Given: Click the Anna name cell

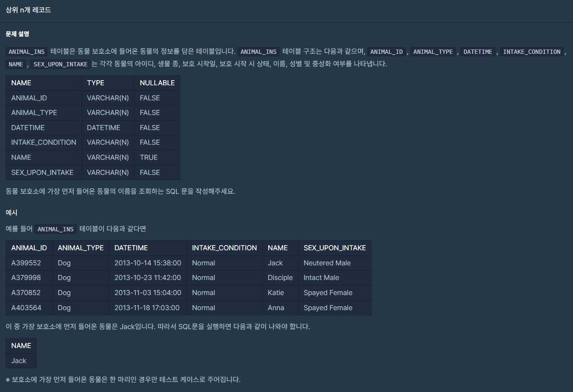Looking at the screenshot, I should 276,308.
